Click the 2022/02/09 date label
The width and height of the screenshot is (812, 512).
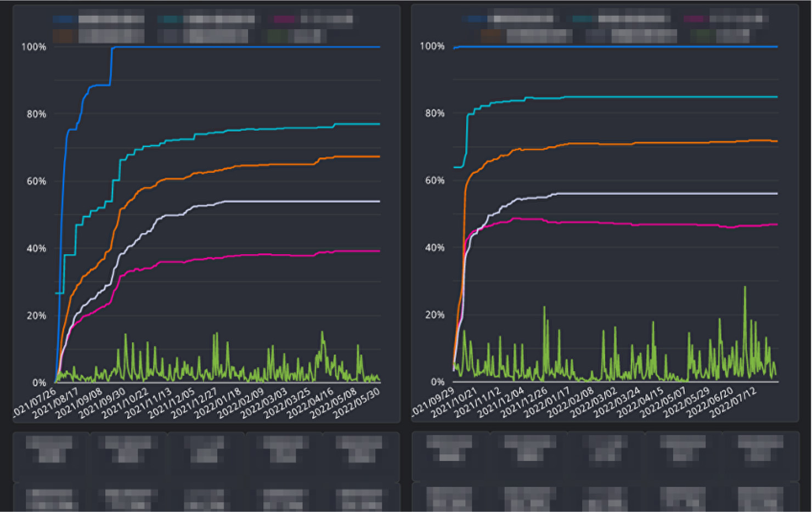coord(241,404)
